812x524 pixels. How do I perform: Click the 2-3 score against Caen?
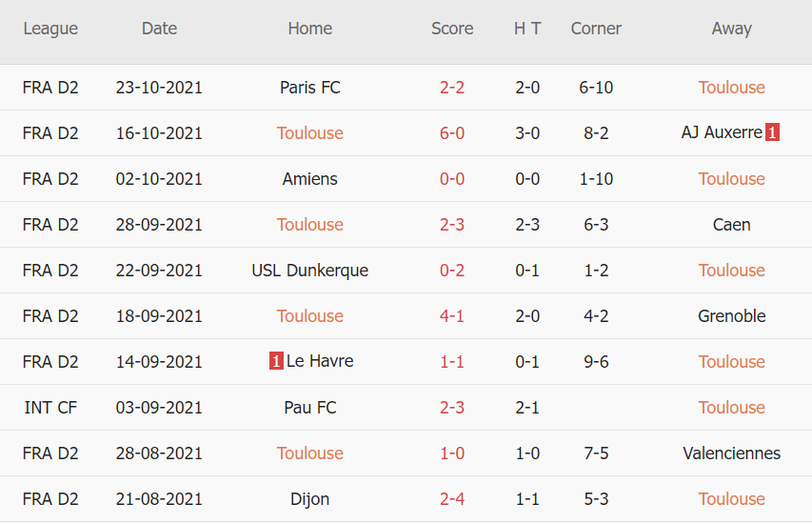pos(452,225)
